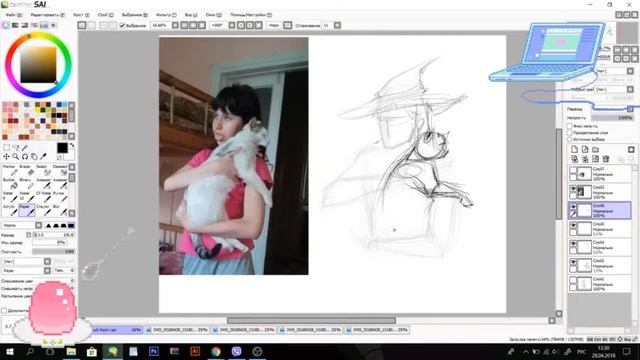
Task: Create a new layer in layers panel
Action: click(x=575, y=149)
